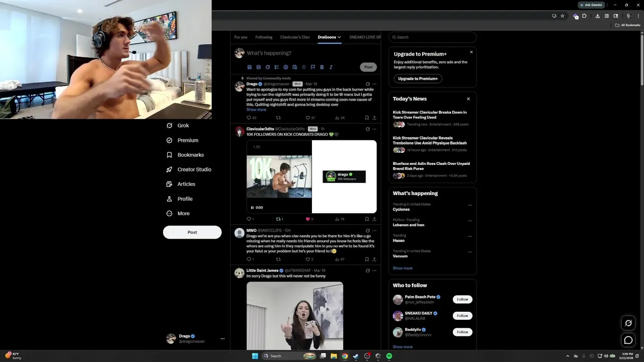This screenshot has height=362, width=644.
Task: Unlike the Clavicular3dits post pink heart
Action: coord(308,219)
